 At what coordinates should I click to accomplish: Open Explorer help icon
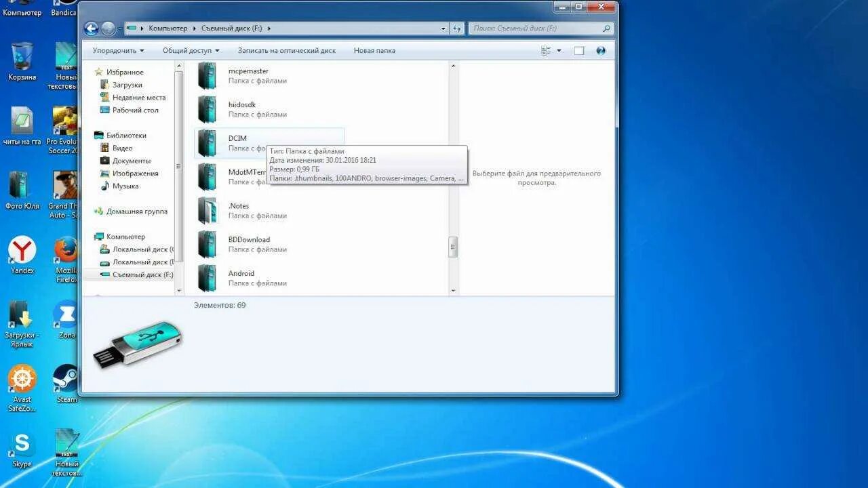600,51
